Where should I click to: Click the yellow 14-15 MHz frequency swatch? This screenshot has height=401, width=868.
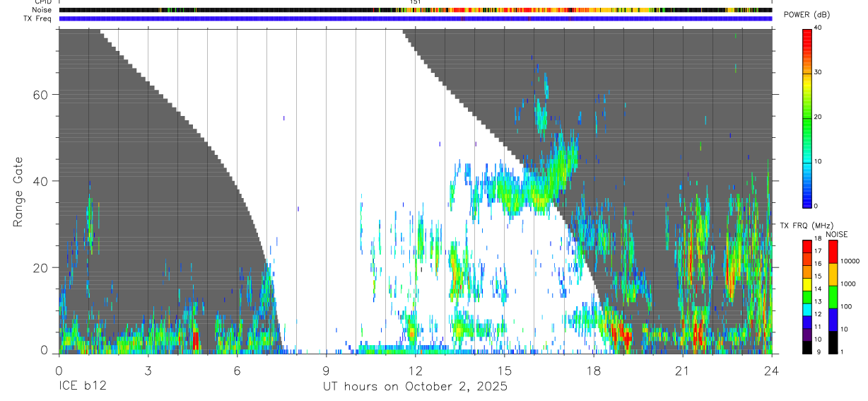[807, 284]
